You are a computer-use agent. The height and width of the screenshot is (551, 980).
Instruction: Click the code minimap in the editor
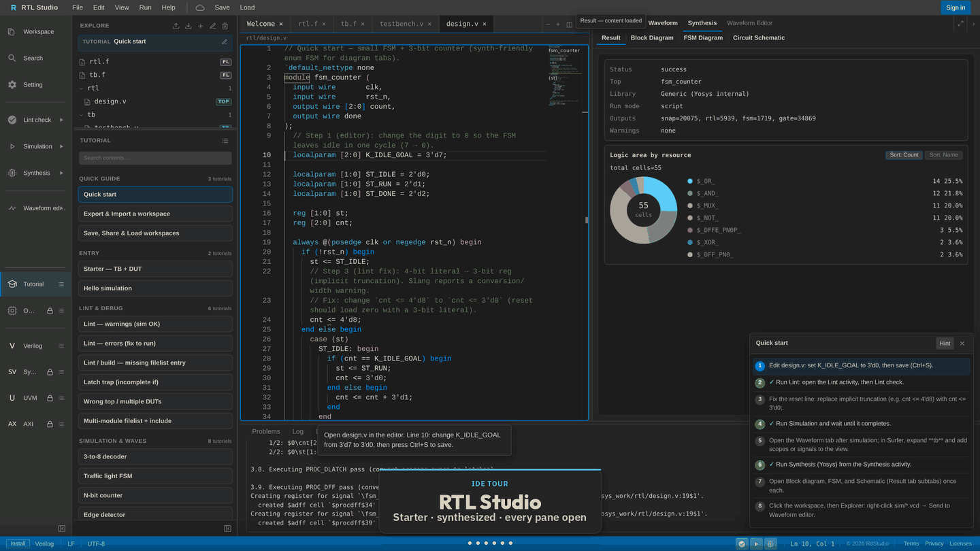click(x=564, y=75)
